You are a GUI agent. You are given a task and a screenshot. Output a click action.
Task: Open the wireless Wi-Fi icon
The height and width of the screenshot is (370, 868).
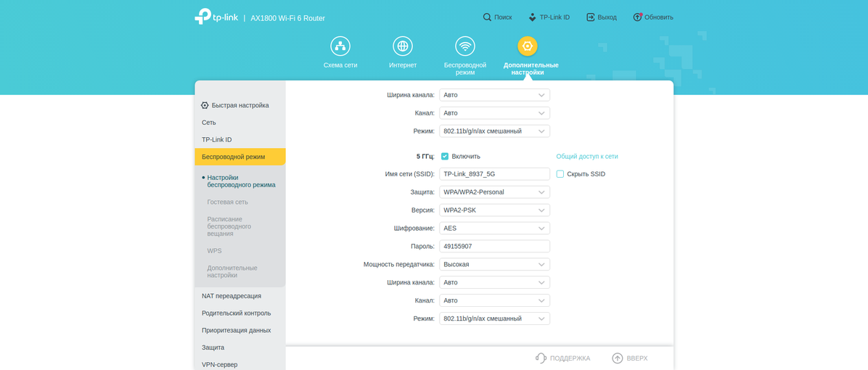(x=465, y=46)
